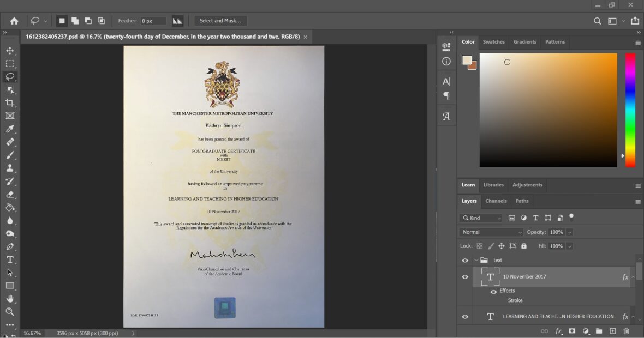Select the Crop tool
The width and height of the screenshot is (644, 338).
[10, 103]
